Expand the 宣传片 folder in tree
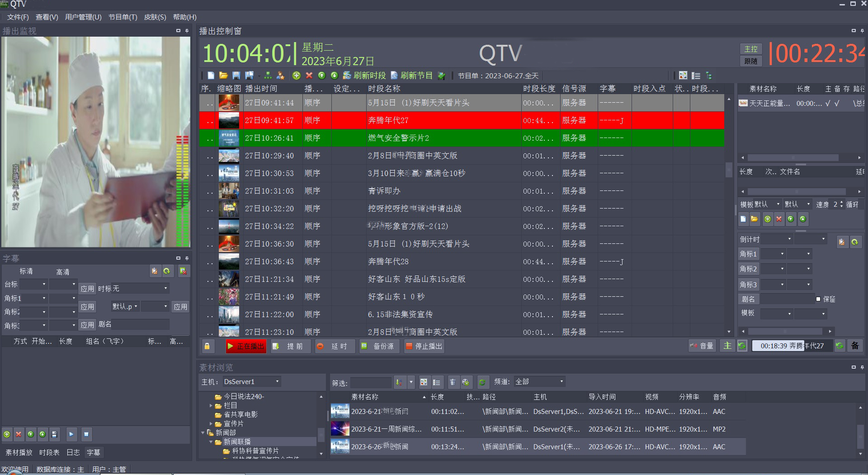Screen dimensions: 868x475 [x=211, y=424]
